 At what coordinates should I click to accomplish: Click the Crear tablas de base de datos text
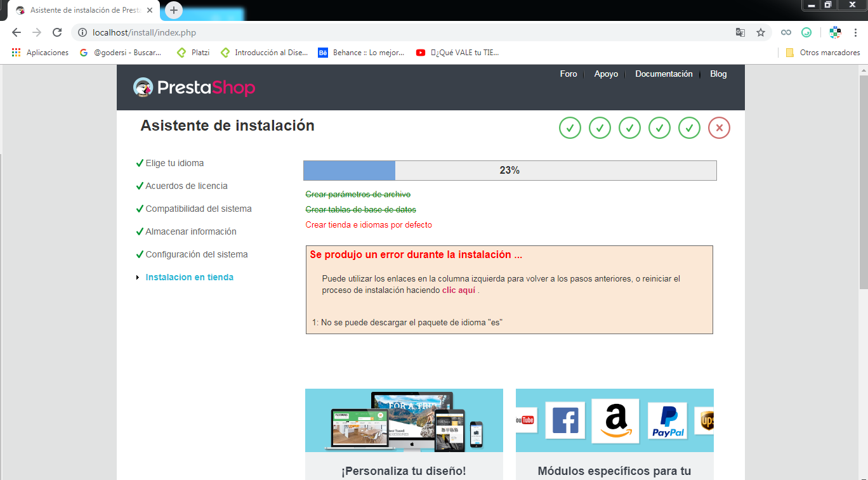click(x=361, y=209)
